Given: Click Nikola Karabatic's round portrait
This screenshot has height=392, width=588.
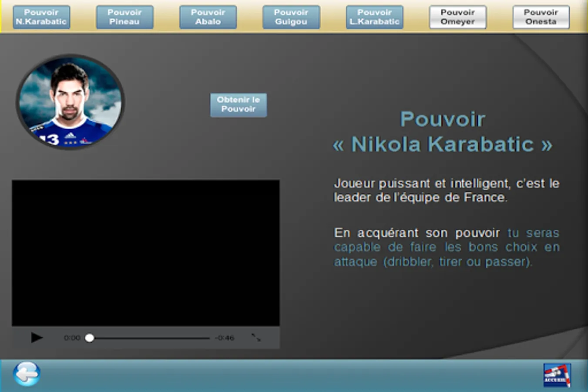Looking at the screenshot, I should click(70, 102).
